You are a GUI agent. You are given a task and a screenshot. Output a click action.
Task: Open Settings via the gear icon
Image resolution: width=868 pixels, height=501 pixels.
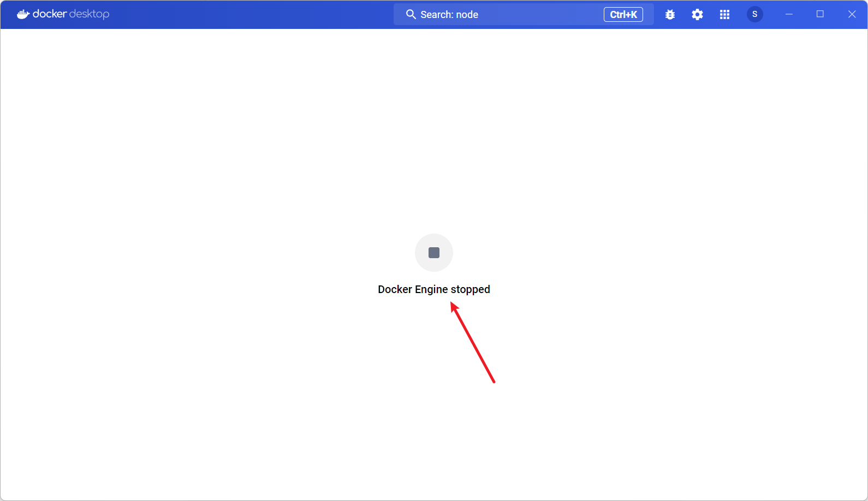(x=697, y=15)
